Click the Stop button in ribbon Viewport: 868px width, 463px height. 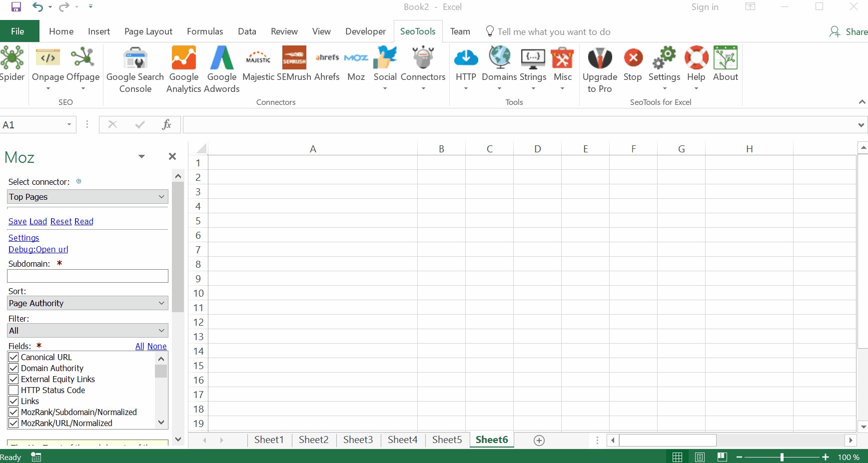pyautogui.click(x=633, y=63)
